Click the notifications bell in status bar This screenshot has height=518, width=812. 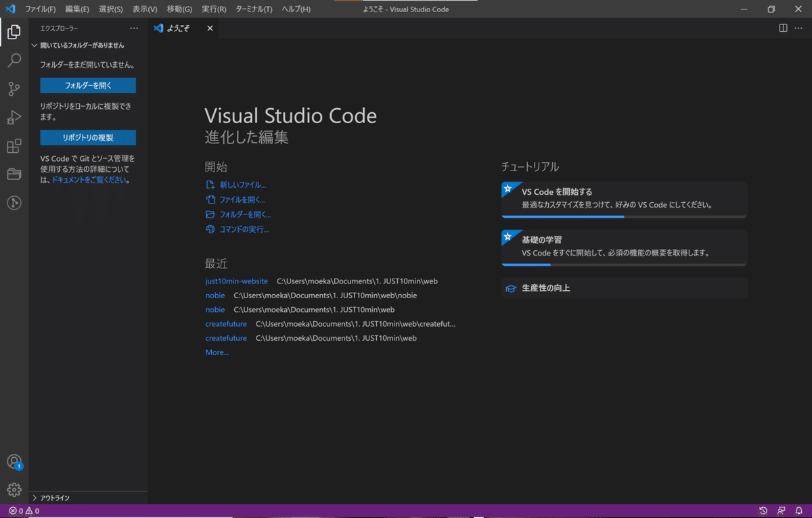799,511
